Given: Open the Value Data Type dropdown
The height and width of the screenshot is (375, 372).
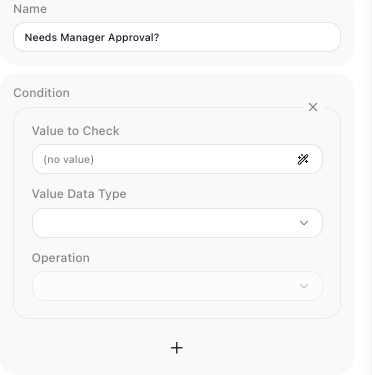Looking at the screenshot, I should pos(177,223).
